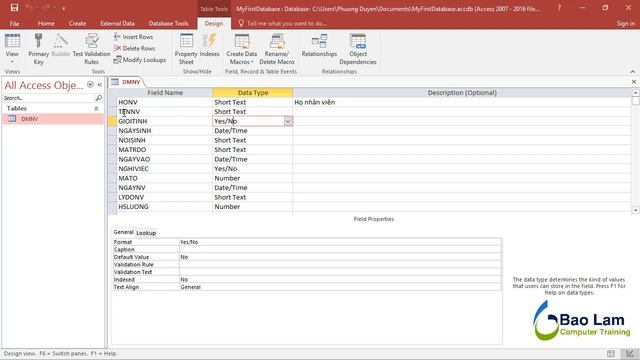
Task: Show Object Dependencies
Action: point(358,49)
